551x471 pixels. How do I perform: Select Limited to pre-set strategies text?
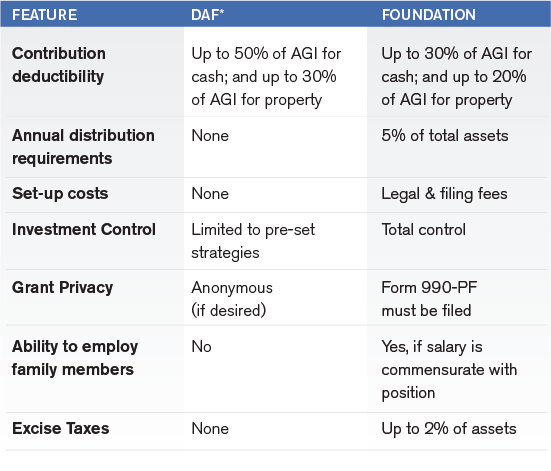tap(253, 241)
